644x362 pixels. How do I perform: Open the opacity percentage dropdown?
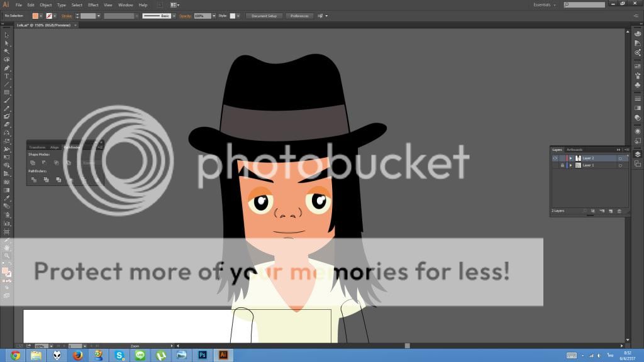[214, 16]
